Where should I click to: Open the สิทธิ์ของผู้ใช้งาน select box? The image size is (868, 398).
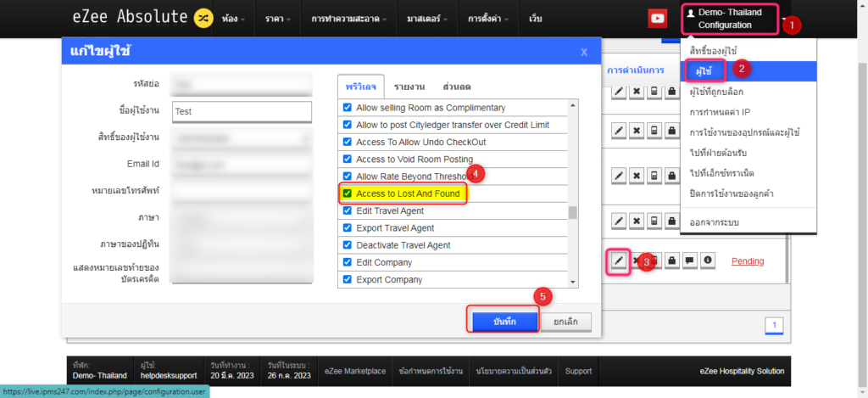pos(242,137)
